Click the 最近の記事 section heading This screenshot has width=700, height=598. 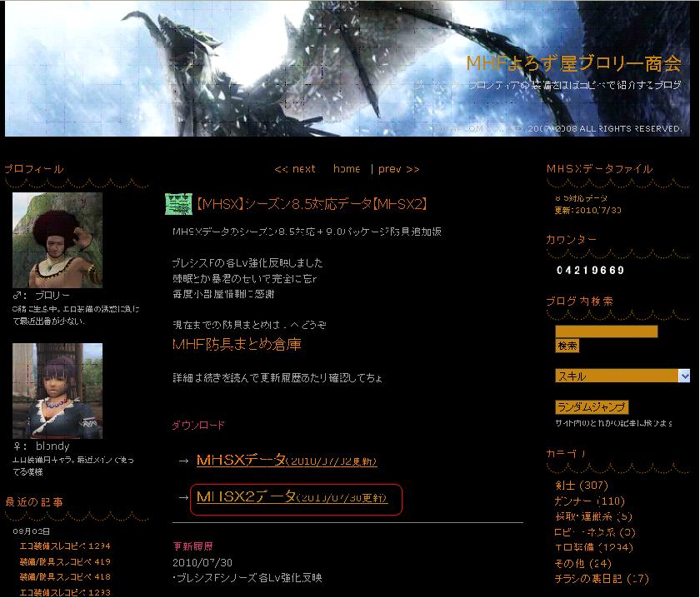(x=34, y=502)
